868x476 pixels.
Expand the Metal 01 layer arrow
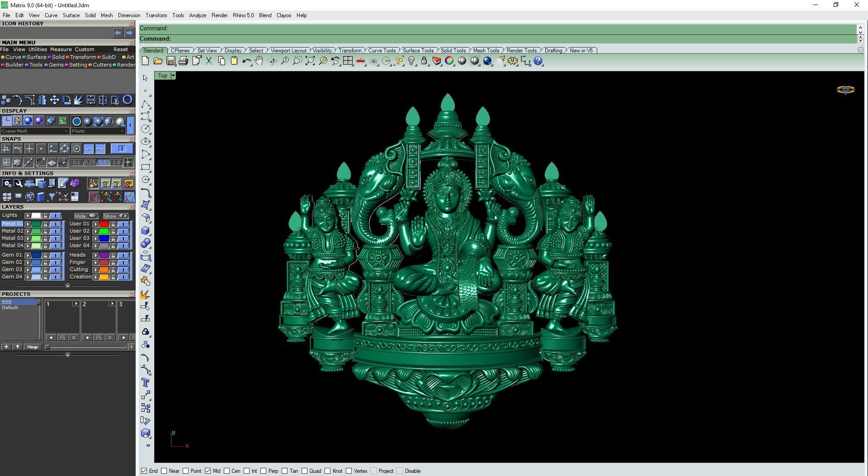point(28,224)
